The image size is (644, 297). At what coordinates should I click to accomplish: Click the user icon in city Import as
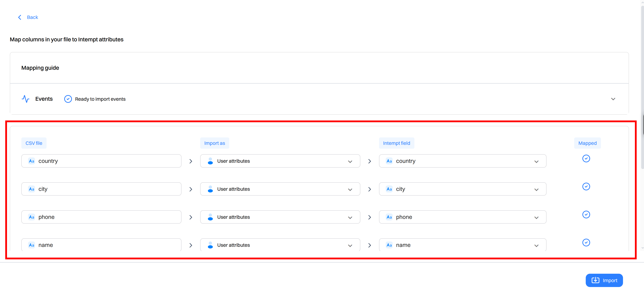[210, 189]
